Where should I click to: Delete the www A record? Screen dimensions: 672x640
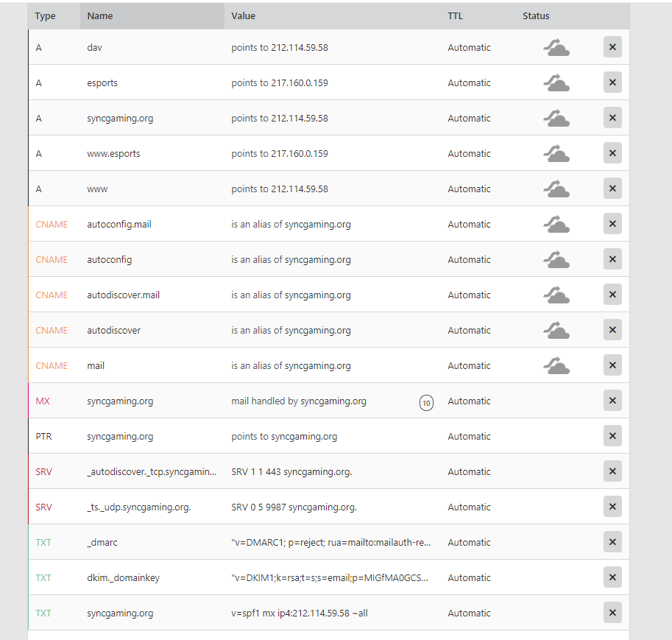pyautogui.click(x=612, y=189)
